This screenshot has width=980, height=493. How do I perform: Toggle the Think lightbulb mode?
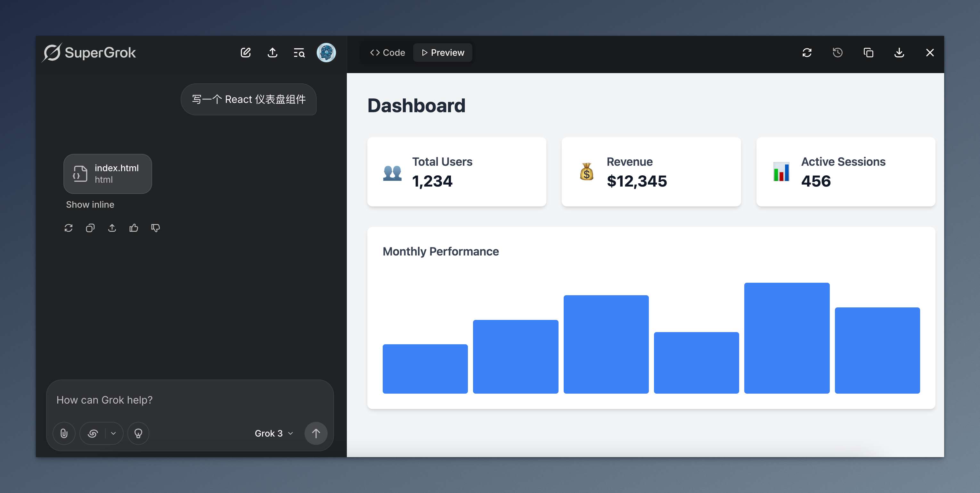click(x=138, y=433)
